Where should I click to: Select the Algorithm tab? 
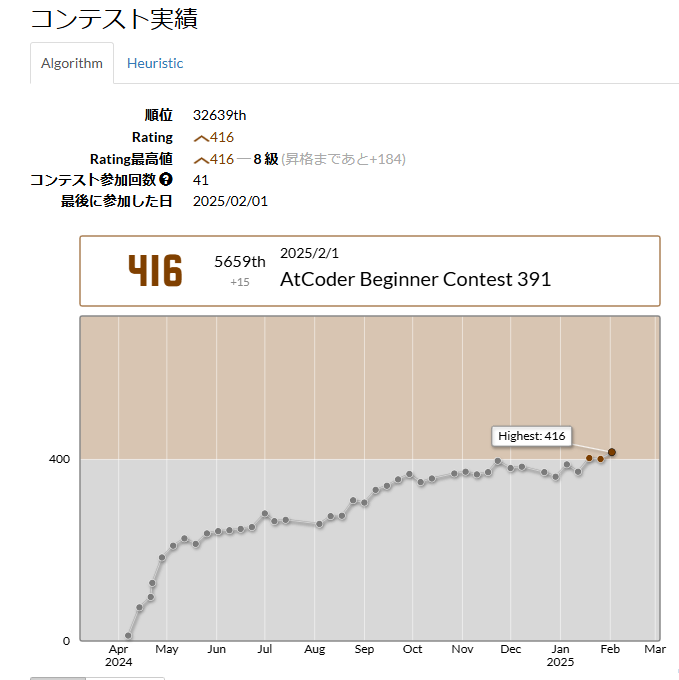coord(72,63)
